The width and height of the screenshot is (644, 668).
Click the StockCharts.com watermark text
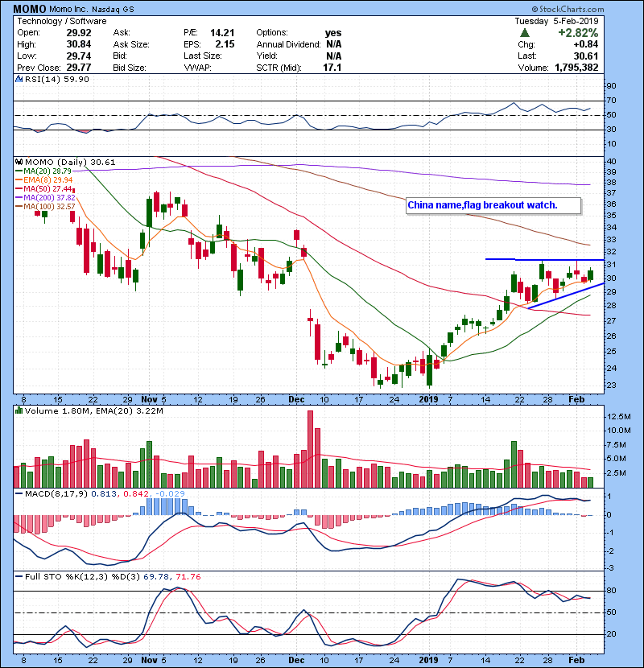[x=568, y=9]
